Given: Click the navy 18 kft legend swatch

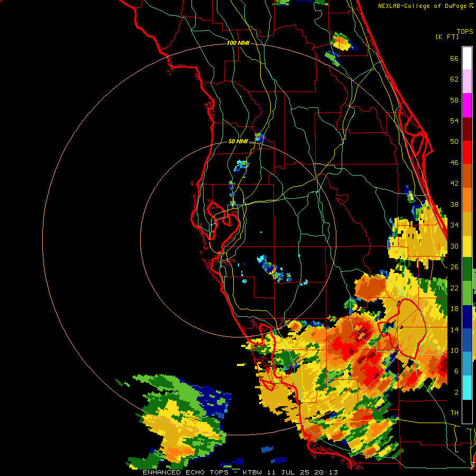Looking at the screenshot, I should point(467,317).
